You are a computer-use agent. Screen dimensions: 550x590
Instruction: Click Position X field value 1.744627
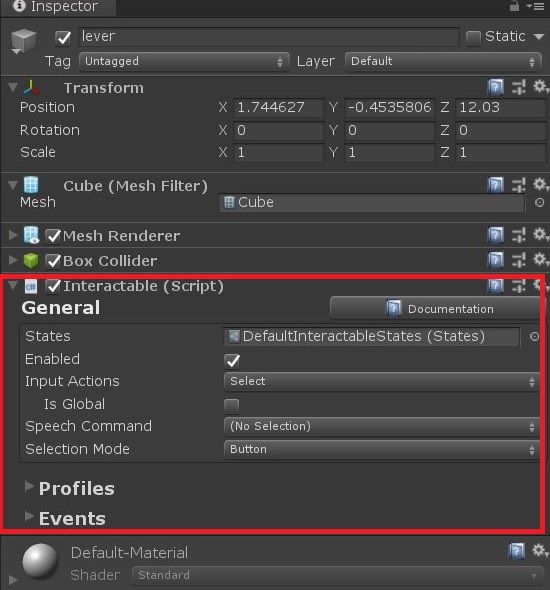pyautogui.click(x=278, y=108)
